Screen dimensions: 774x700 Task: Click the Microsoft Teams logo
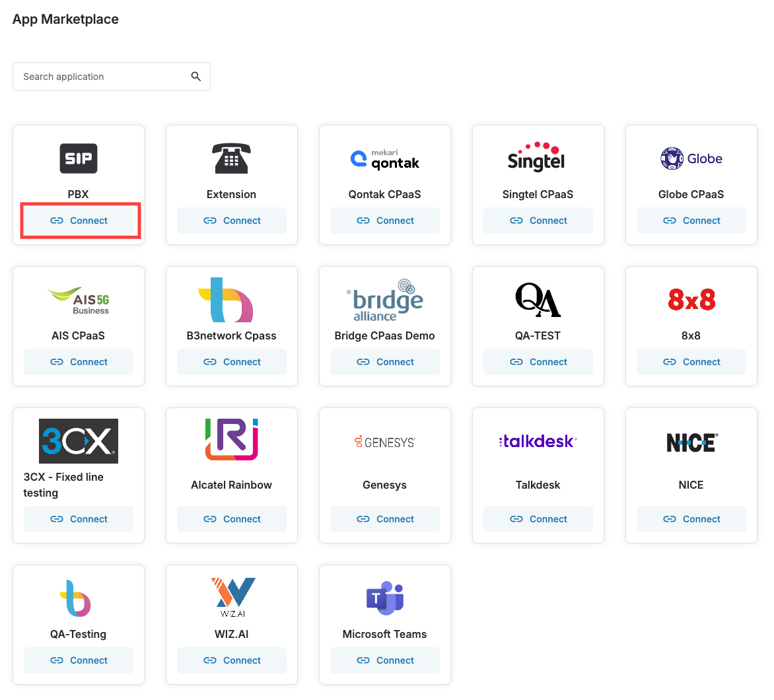(385, 598)
